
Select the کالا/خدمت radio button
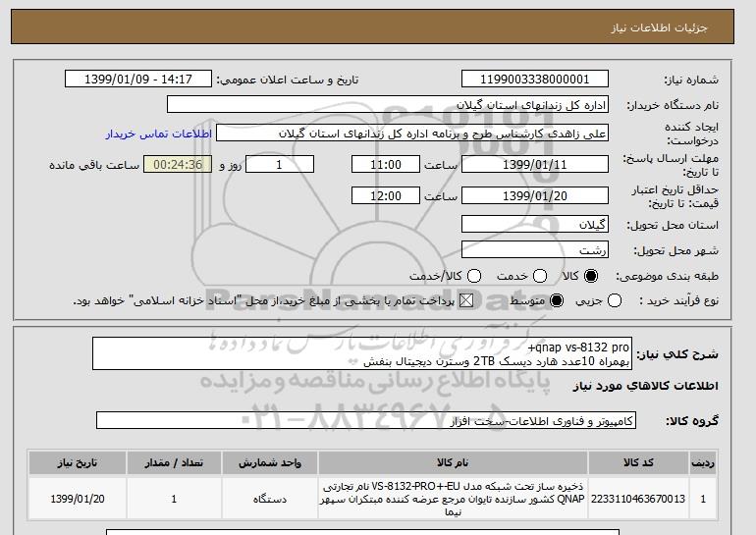pos(474,276)
